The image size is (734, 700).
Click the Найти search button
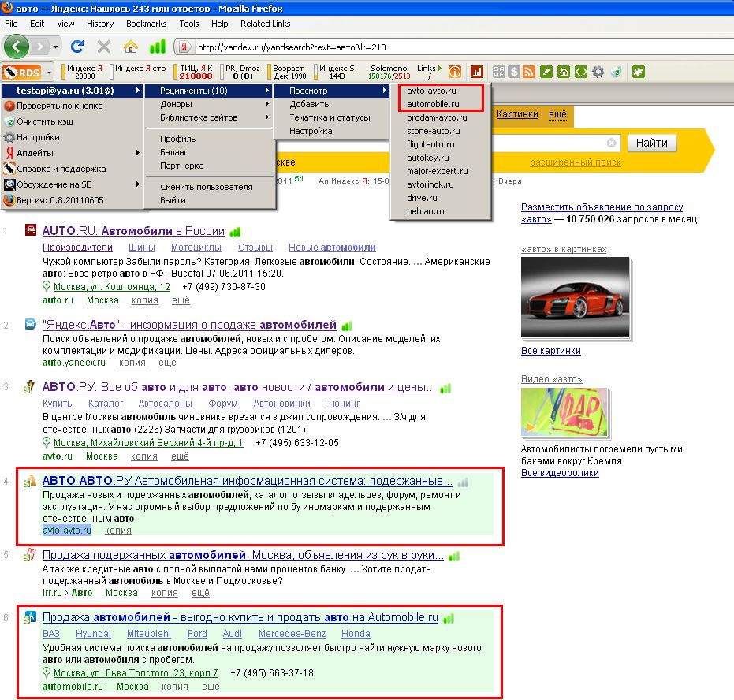651,143
